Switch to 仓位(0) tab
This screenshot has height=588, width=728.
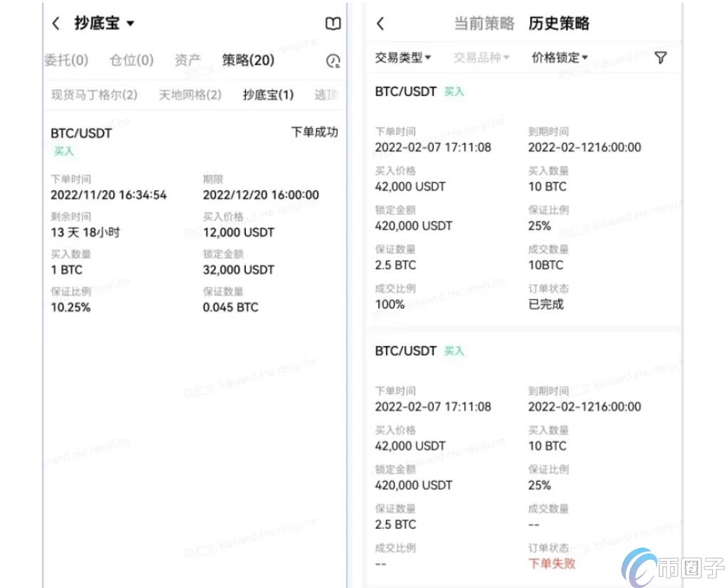[x=131, y=60]
